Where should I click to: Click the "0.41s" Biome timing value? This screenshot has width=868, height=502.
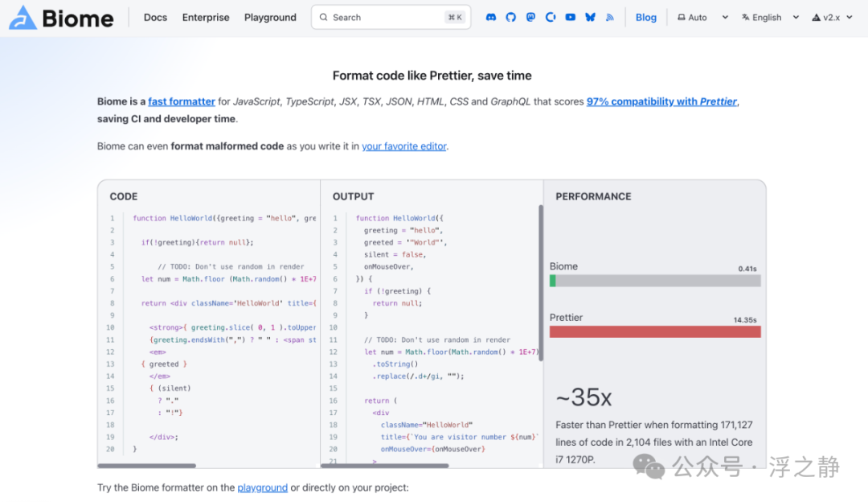pos(747,269)
